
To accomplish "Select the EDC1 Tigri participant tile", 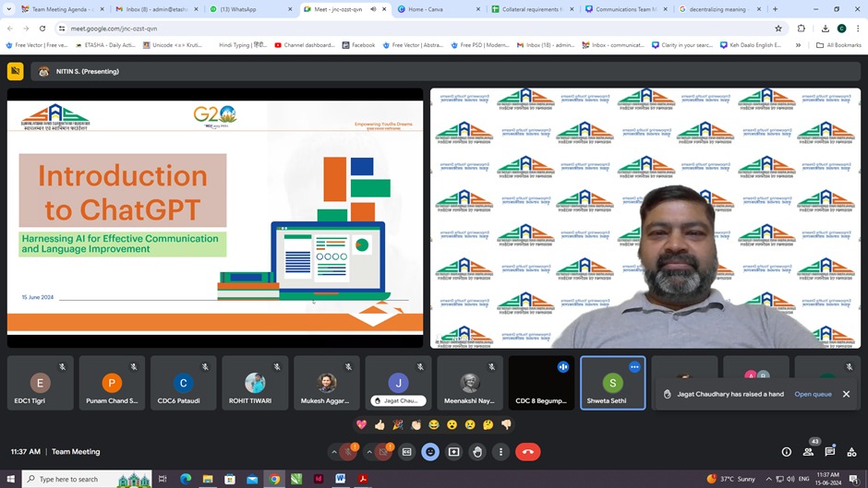I will tap(40, 383).
